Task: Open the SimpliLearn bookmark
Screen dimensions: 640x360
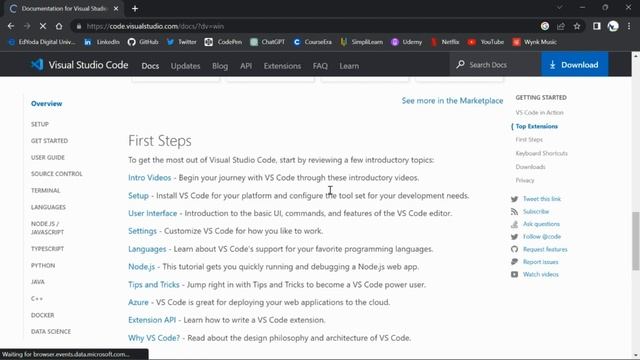Action: click(x=361, y=42)
